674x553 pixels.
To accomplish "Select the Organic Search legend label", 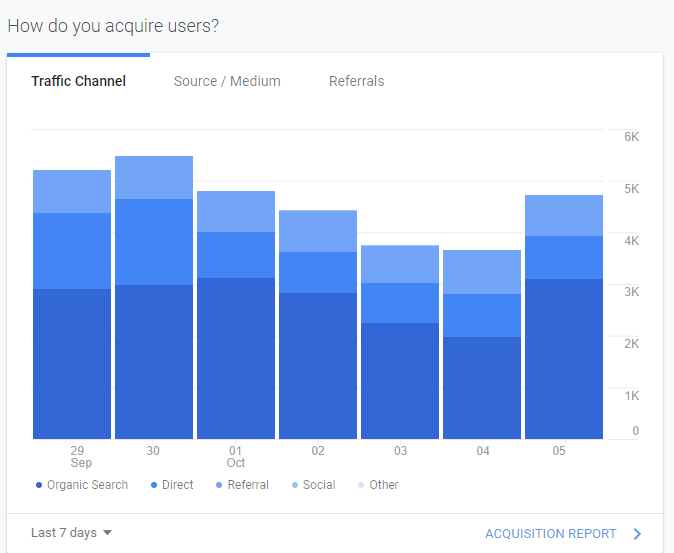I will 87,485.
